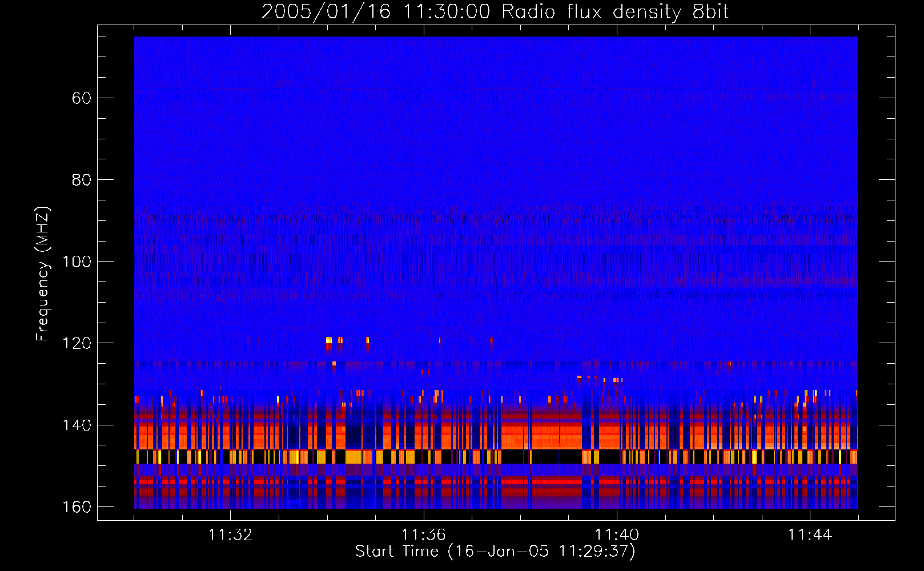Click the "11:32" time tick label
Image resolution: width=924 pixels, height=571 pixels.
tap(230, 534)
